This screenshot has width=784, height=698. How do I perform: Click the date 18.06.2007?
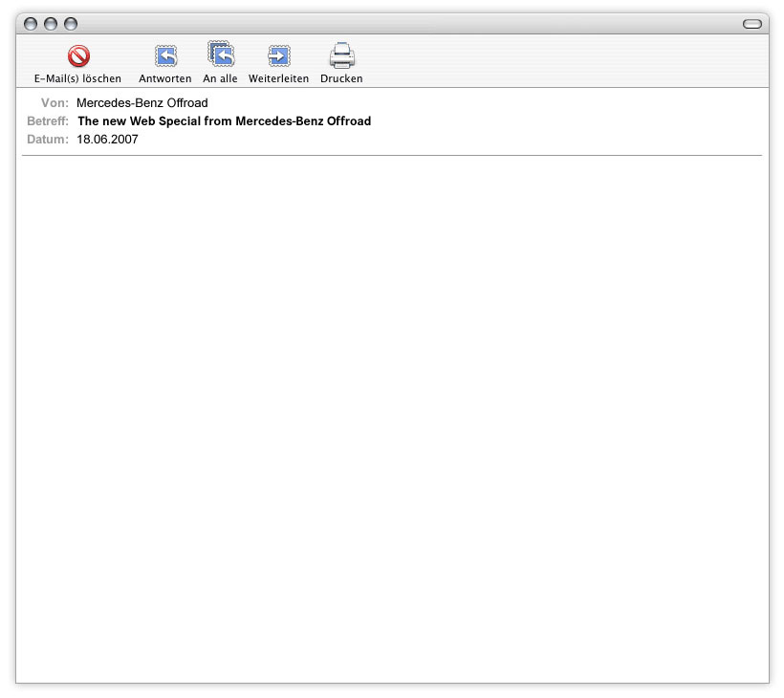pyautogui.click(x=107, y=140)
